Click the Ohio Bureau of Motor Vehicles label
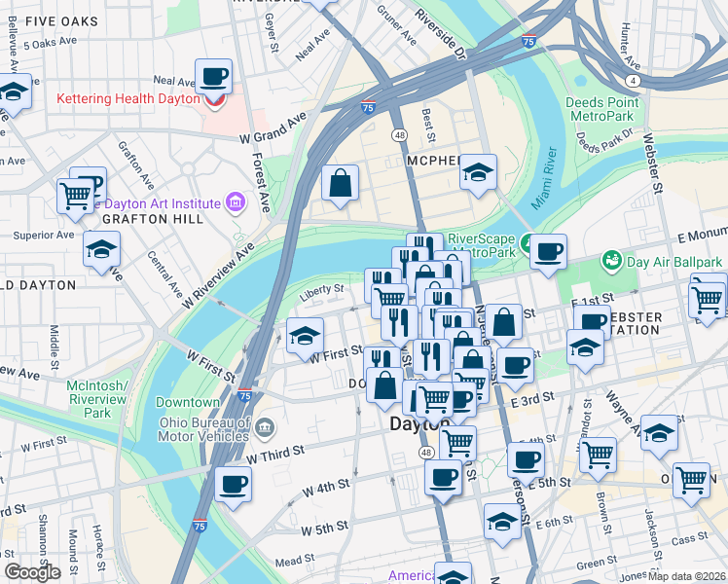Viewport: 728px width, 584px height. tap(203, 429)
